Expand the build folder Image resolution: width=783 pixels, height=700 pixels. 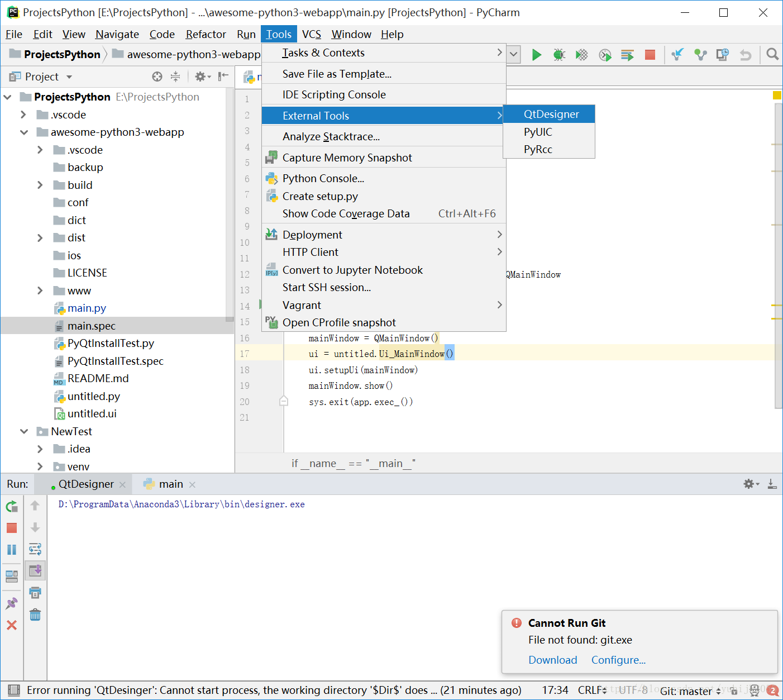(40, 185)
